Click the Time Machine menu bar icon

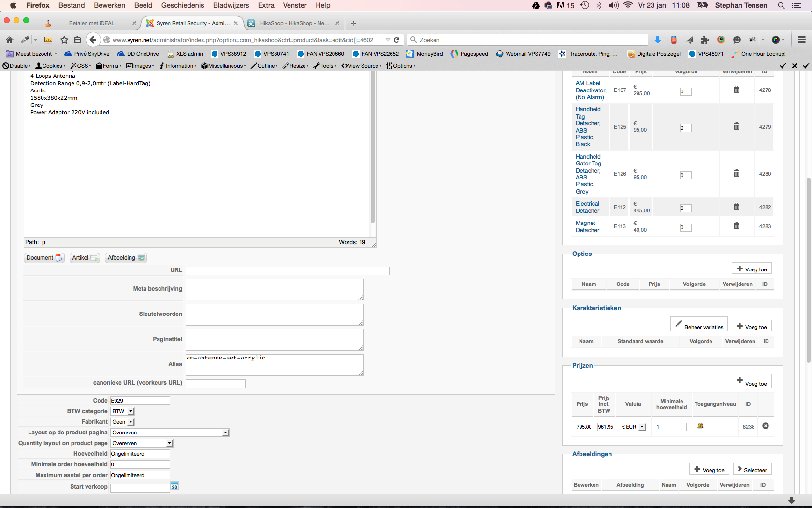point(585,5)
